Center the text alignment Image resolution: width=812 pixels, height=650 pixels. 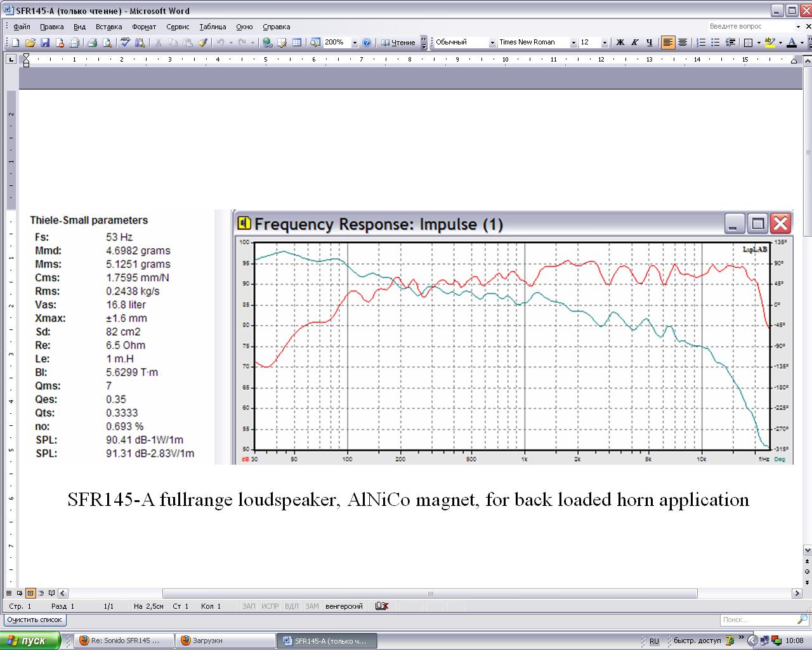pyautogui.click(x=682, y=43)
